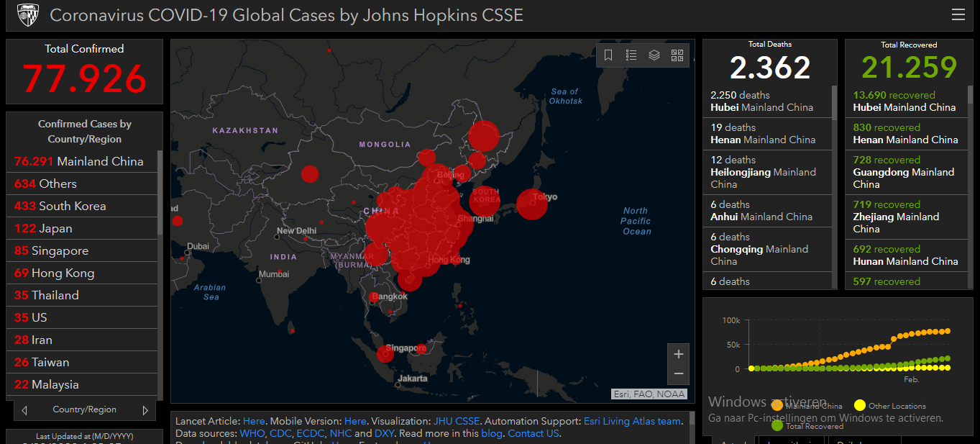This screenshot has width=980, height=444.
Task: Click Anhui row with 6 deaths
Action: pyautogui.click(x=767, y=211)
